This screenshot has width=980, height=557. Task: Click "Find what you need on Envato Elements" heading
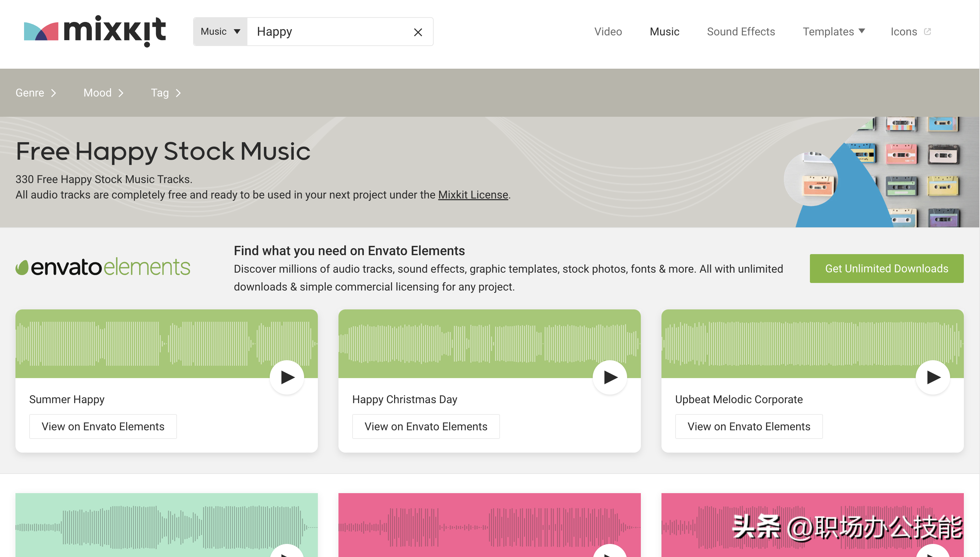(x=349, y=251)
